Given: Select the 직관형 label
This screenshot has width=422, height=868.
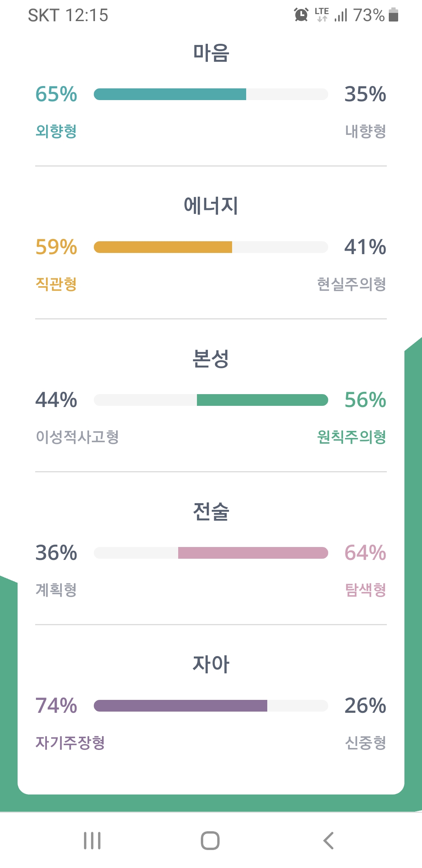Looking at the screenshot, I should (56, 284).
